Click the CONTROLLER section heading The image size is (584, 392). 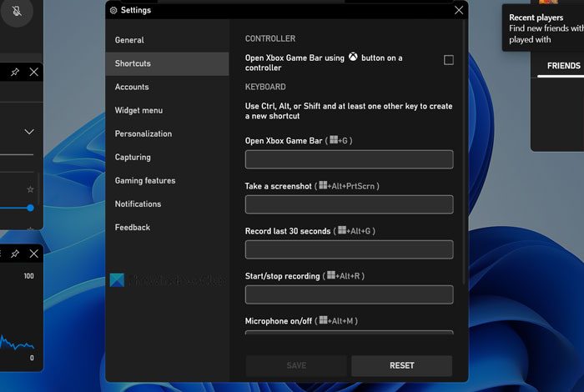[270, 38]
